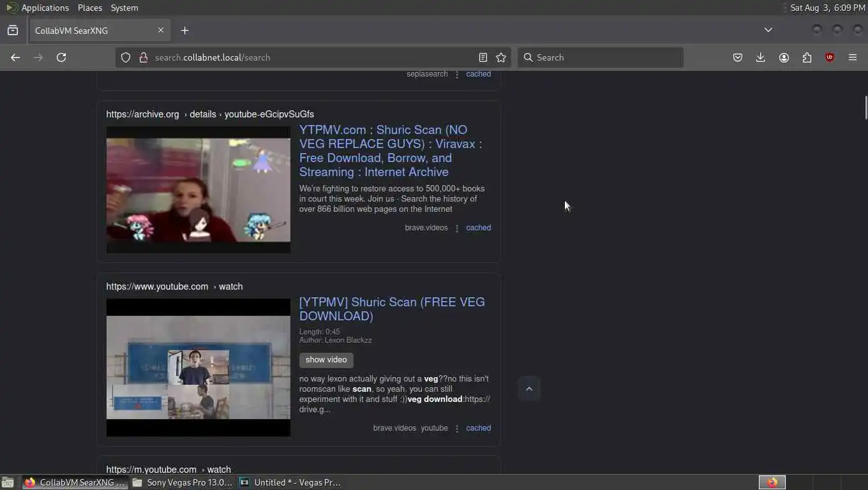Click the sepiasearch engine label

pyautogui.click(x=427, y=74)
